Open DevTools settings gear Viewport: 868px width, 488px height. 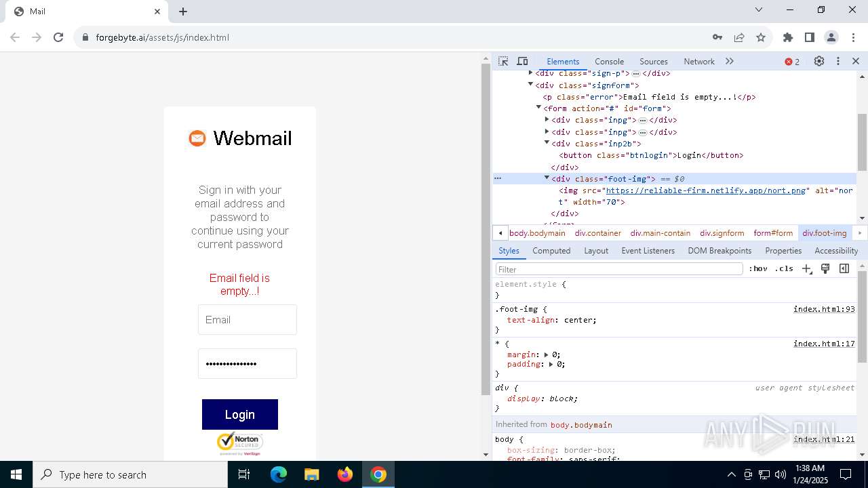coord(819,61)
